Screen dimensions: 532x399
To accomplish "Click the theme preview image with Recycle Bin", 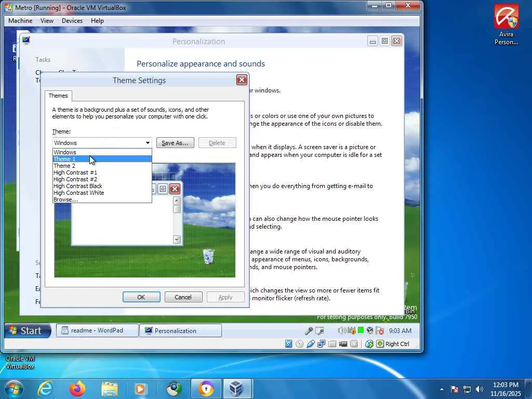I will point(144,220).
